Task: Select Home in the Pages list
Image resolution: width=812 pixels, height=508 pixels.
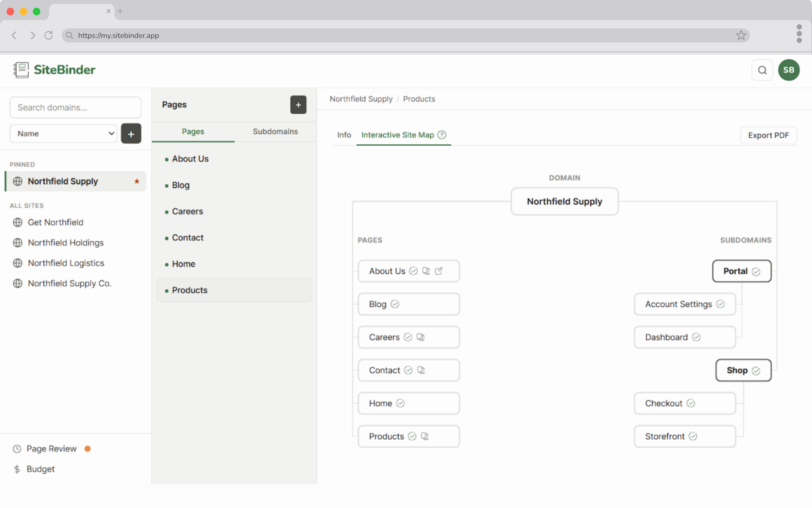Action: tap(234, 264)
